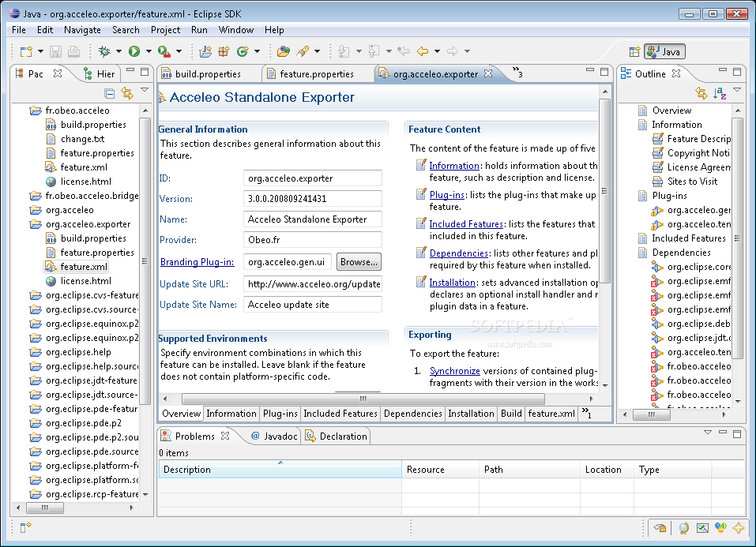Screen dimensions: 756x547
Task: Click the New Java Project icon
Action: click(x=205, y=51)
